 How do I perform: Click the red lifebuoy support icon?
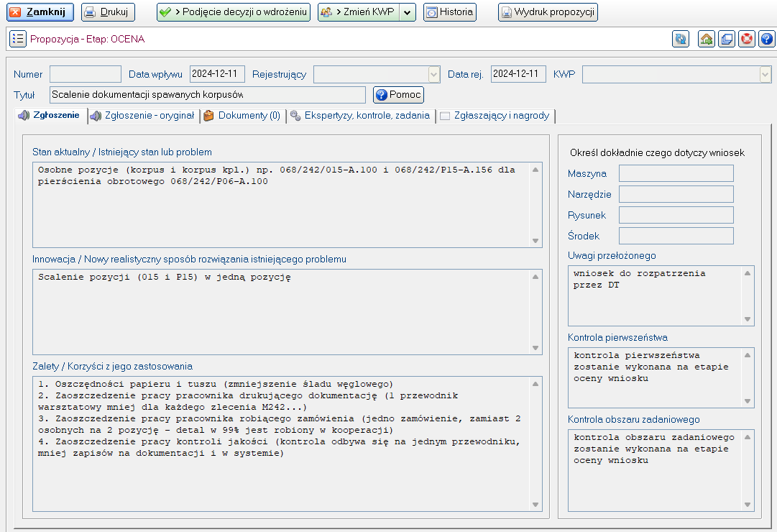click(x=747, y=39)
